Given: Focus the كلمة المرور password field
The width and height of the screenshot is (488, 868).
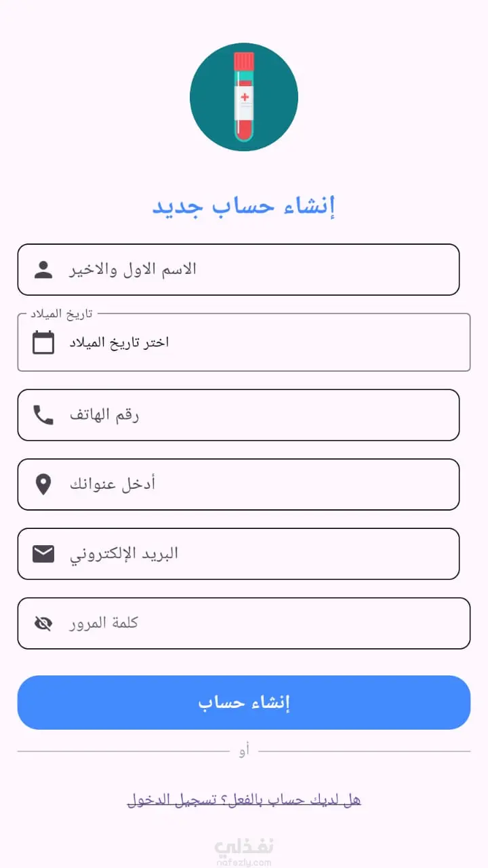Looking at the screenshot, I should (x=244, y=623).
